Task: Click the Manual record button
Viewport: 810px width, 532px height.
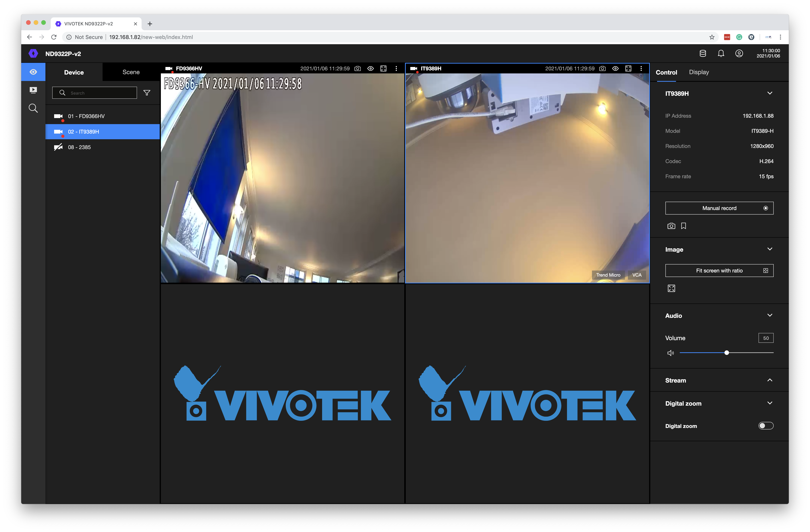Action: [719, 208]
